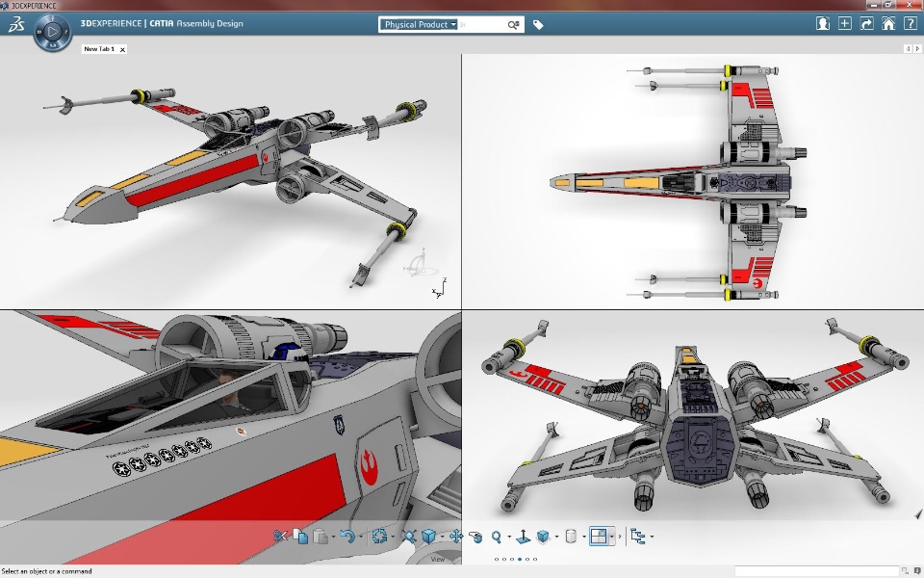Click the Fit All In icon
Image resolution: width=924 pixels, height=578 pixels.
point(408,537)
